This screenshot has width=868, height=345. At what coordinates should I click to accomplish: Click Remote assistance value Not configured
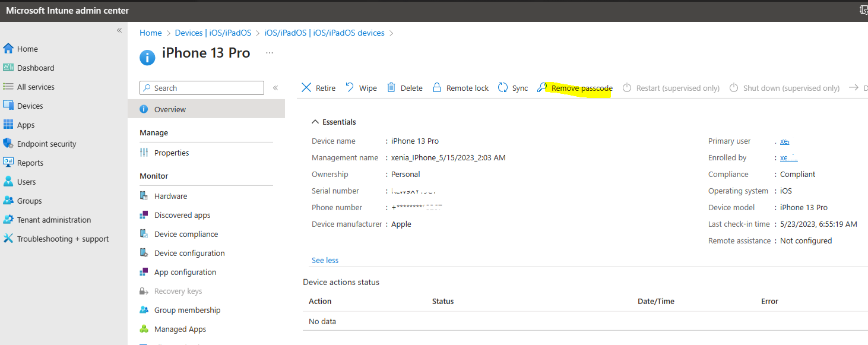click(806, 241)
